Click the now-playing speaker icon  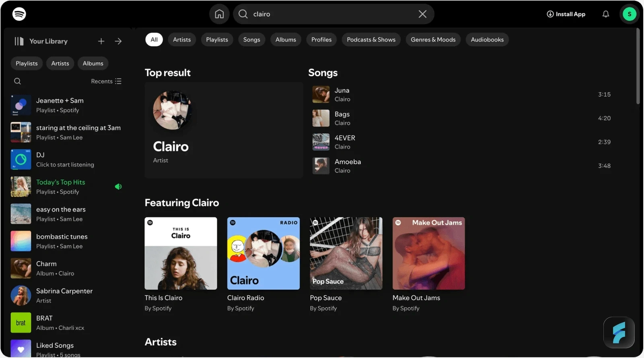click(118, 187)
